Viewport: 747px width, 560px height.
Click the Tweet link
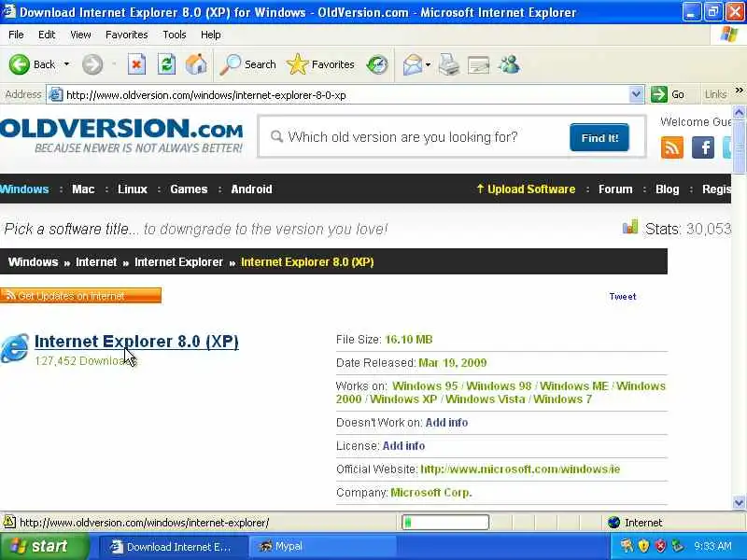coord(622,296)
